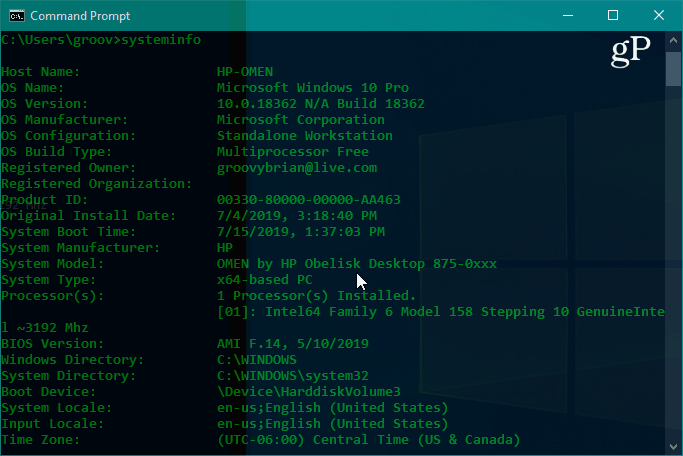Click the Processor(s) label
Image resolution: width=683 pixels, height=456 pixels.
[x=53, y=296]
